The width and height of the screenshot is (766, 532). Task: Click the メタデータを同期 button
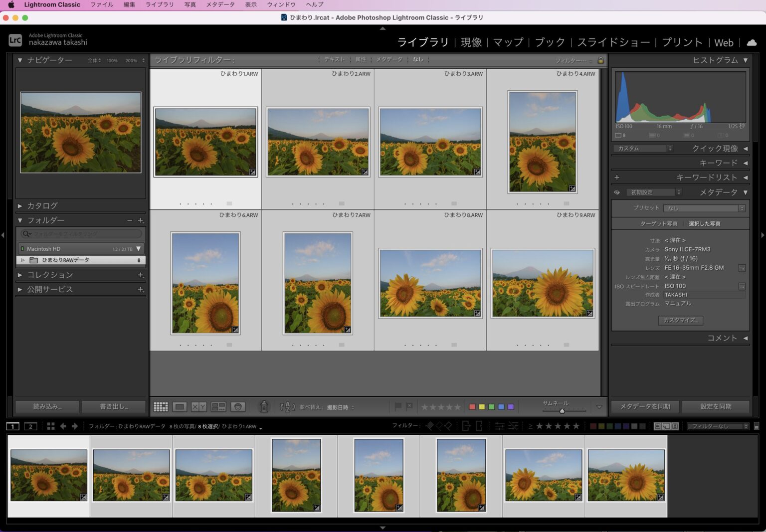point(645,406)
